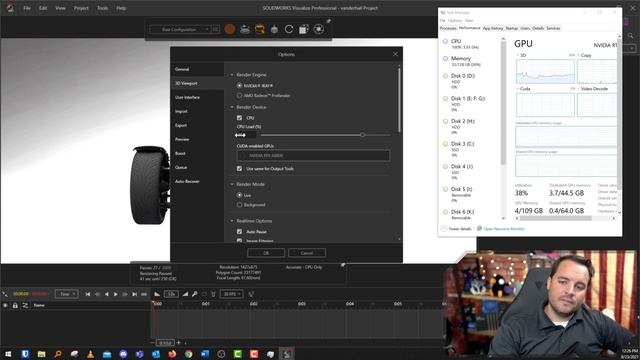Click the timeline eye visibility column icon
Screen dimensions: 640x360
point(5,305)
